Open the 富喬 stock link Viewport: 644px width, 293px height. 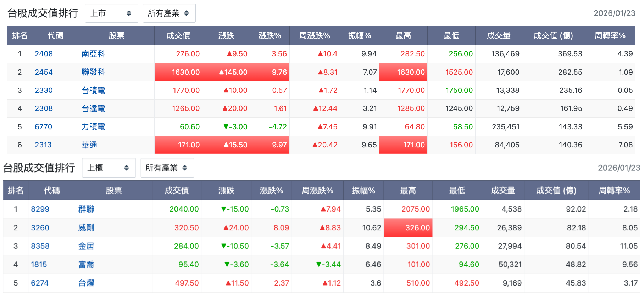coord(86,265)
